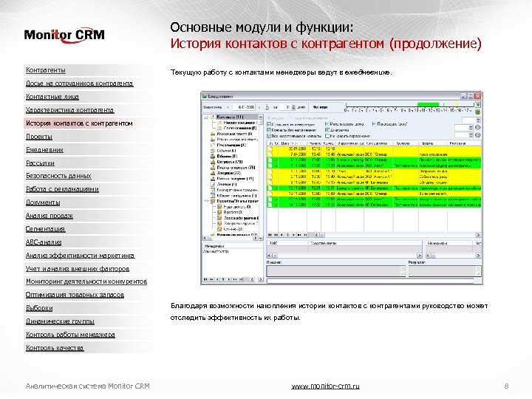Click the Отгрузки (79) tree icon
This screenshot has width=532, height=399.
pos(213,162)
